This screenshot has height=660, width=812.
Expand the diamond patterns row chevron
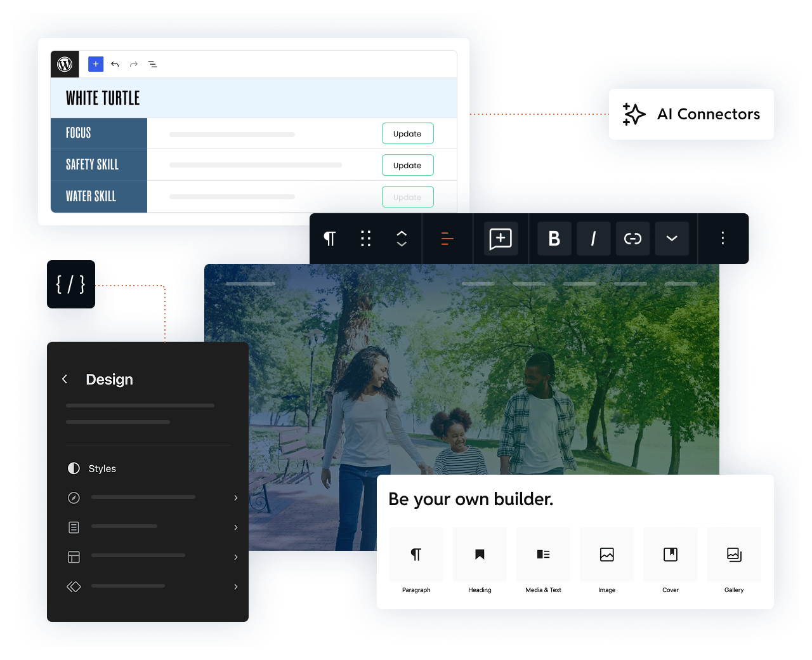click(x=236, y=586)
